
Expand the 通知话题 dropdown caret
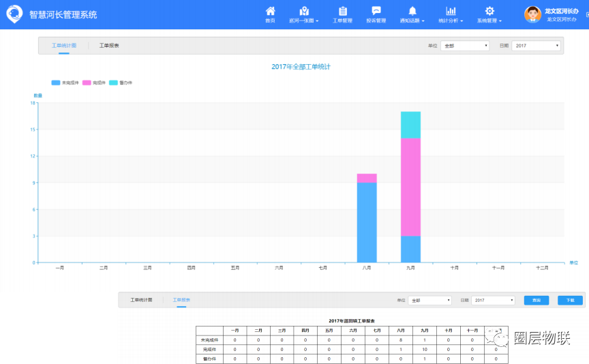[x=423, y=21]
